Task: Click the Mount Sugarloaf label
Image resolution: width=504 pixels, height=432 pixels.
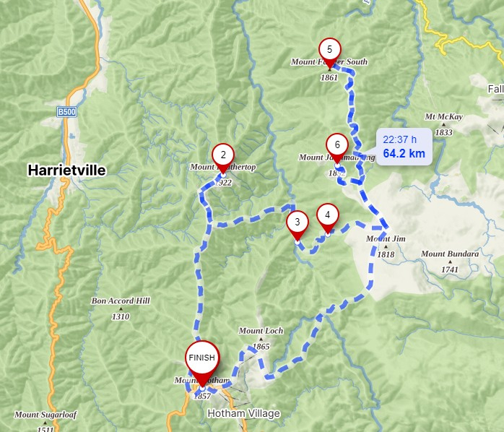Action: 45,415
